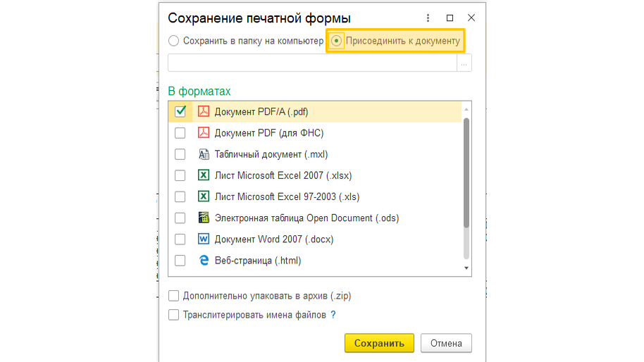644x362 pixels.
Task: Click the Отмена button
Action: [446, 343]
